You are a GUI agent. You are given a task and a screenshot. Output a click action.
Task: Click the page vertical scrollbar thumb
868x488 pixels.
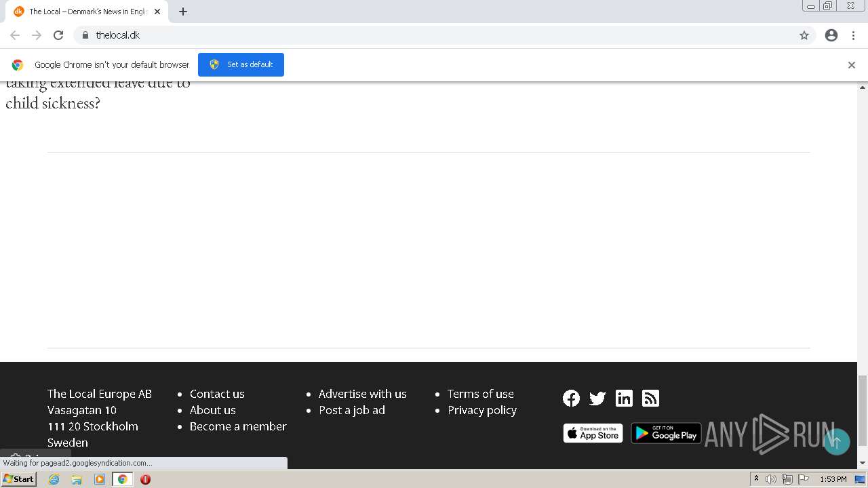click(863, 411)
